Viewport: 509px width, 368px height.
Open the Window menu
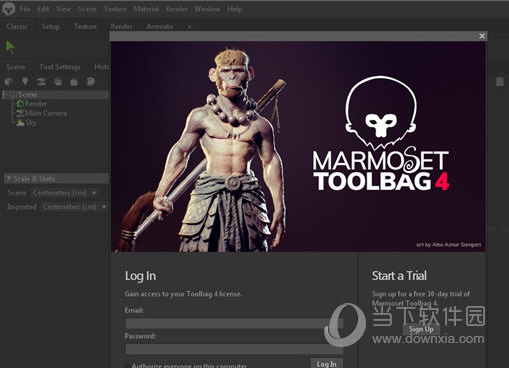pos(207,9)
